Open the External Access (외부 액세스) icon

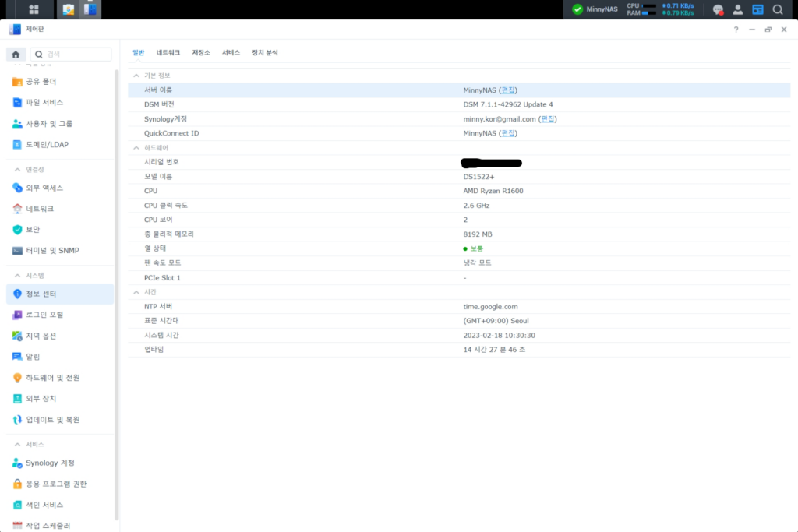[17, 188]
